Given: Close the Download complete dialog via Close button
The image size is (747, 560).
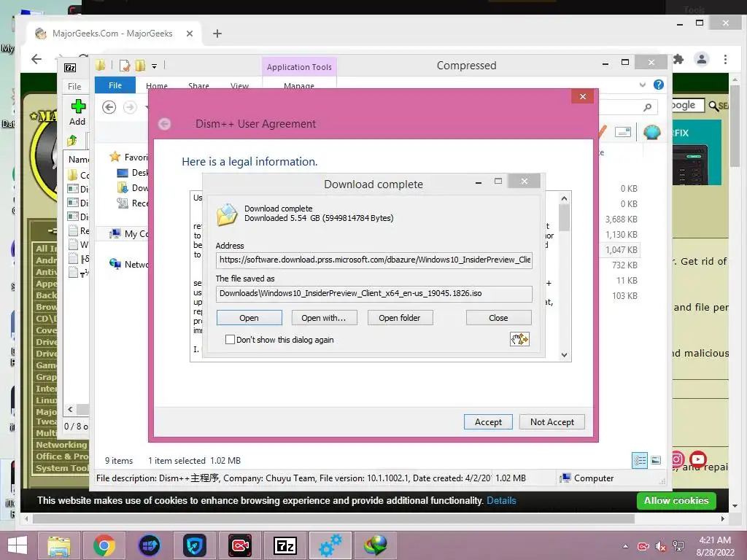Looking at the screenshot, I should coord(498,318).
